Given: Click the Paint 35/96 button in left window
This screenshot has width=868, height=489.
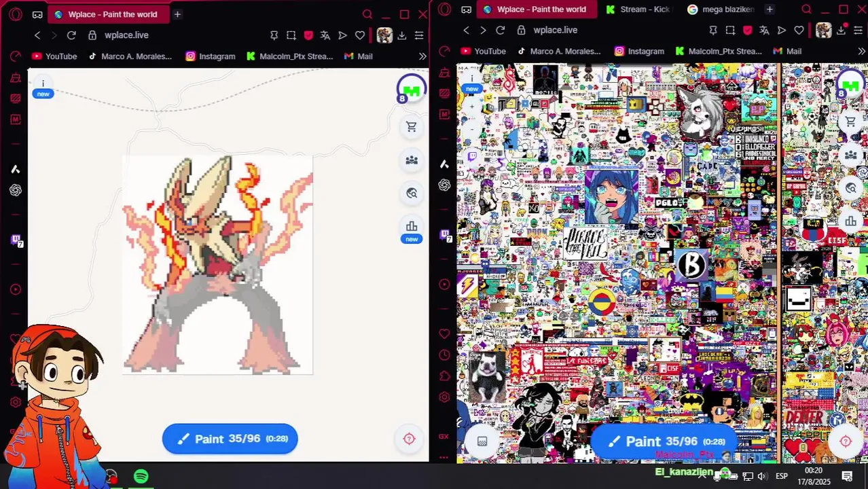Looking at the screenshot, I should 230,439.
